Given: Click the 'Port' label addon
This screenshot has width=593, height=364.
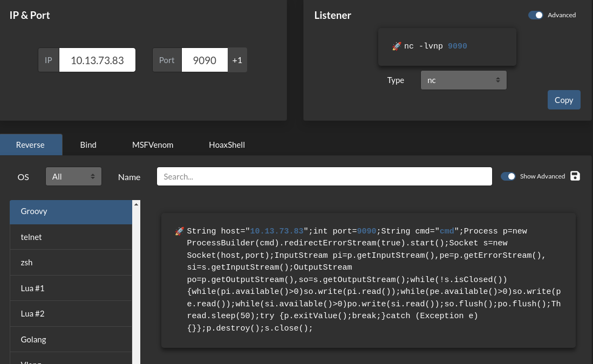Looking at the screenshot, I should point(167,60).
